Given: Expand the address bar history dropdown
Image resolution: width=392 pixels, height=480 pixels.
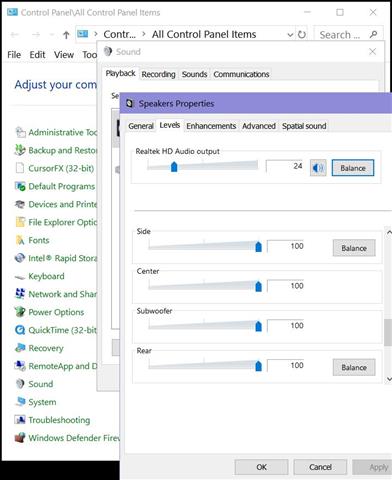Looking at the screenshot, I should 290,35.
